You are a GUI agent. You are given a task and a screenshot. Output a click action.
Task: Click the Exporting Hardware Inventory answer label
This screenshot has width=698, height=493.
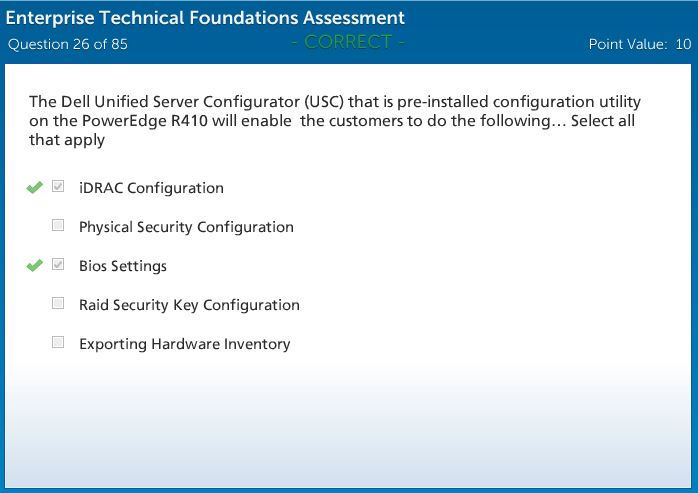pos(184,344)
